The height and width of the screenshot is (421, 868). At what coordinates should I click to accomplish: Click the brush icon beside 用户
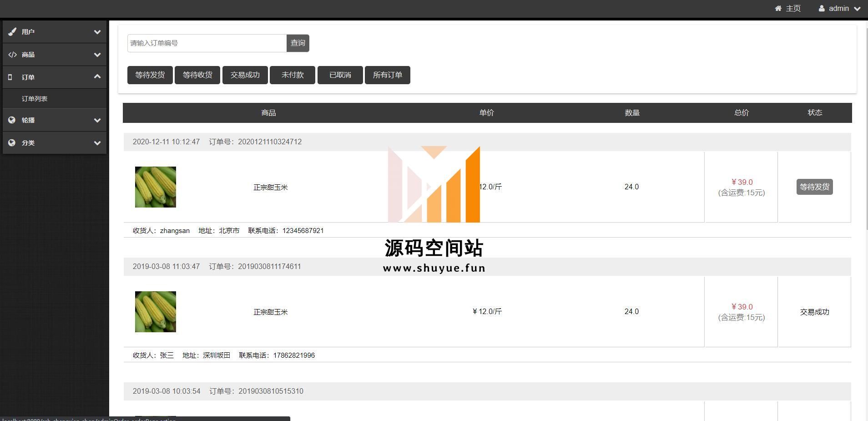point(12,32)
